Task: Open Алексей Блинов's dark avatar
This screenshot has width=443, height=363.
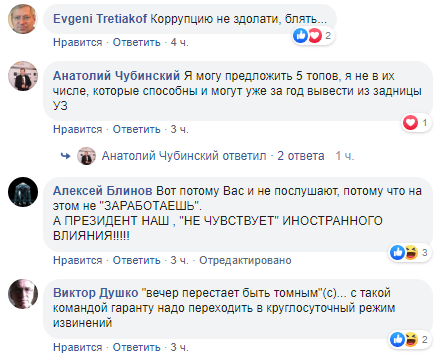Action: click(23, 192)
